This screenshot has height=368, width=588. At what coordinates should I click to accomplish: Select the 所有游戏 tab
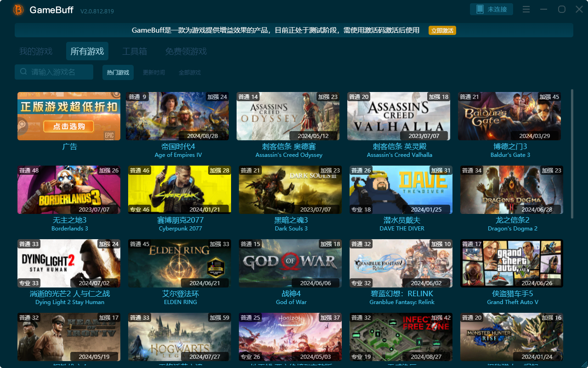(87, 51)
